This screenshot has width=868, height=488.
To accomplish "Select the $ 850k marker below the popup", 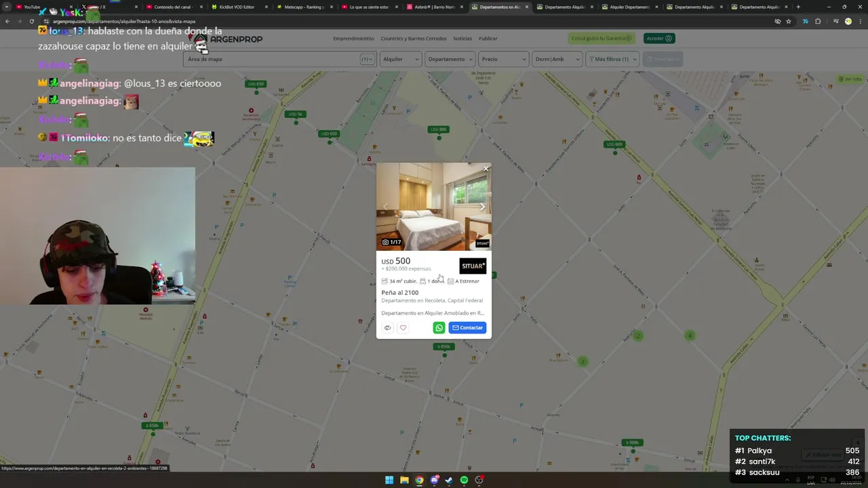I will tap(443, 346).
